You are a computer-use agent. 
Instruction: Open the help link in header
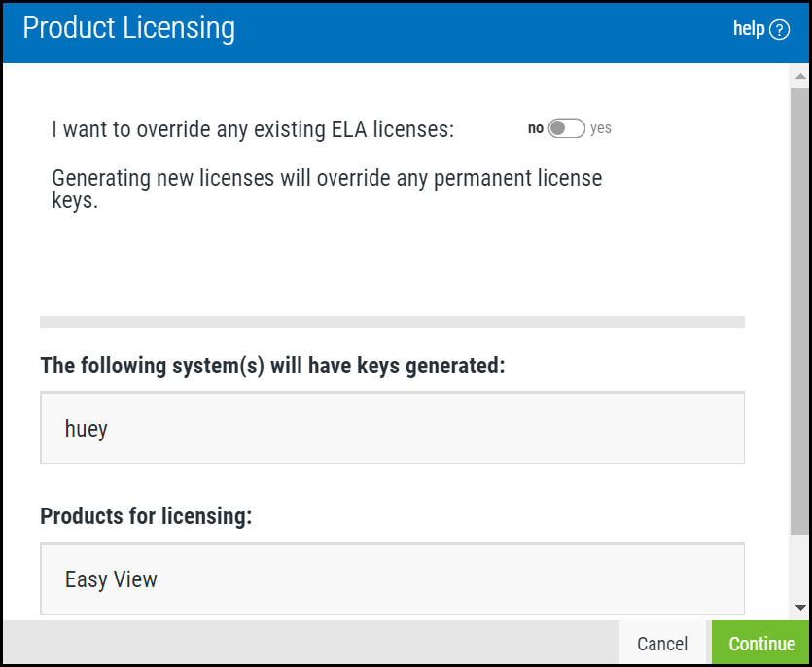[x=749, y=29]
